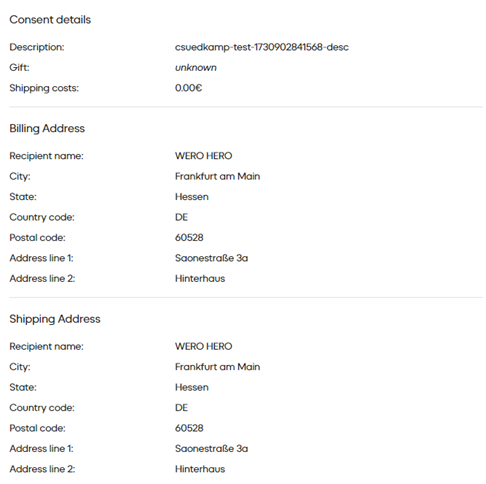
Task: Click the billing City value Frankfurt am Main
Action: [x=217, y=176]
